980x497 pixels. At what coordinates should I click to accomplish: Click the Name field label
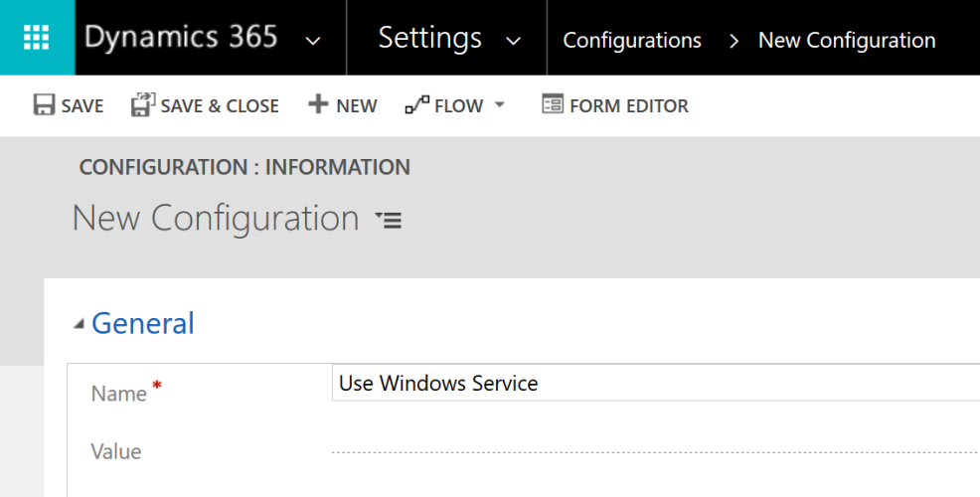click(x=118, y=394)
